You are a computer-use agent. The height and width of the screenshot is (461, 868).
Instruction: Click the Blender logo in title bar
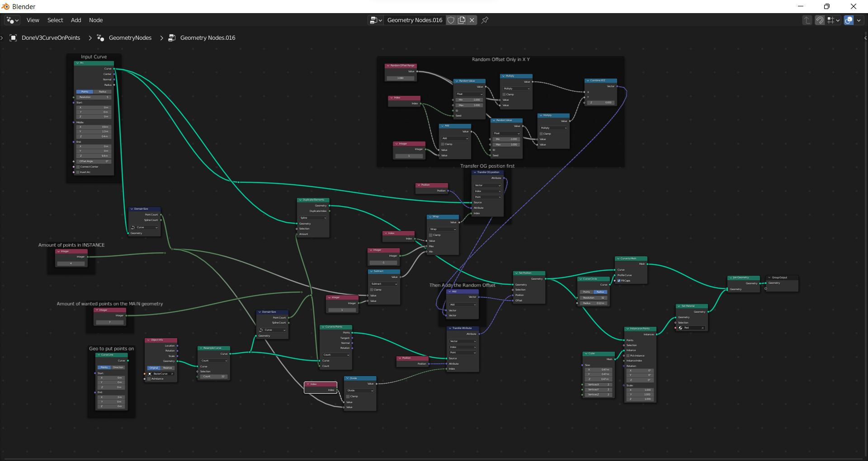click(x=5, y=6)
